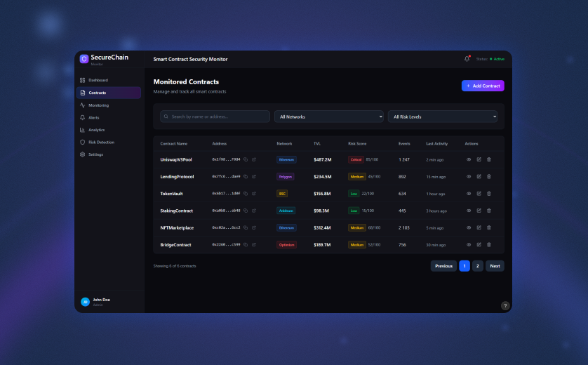
Task: Open the All Risk Levels filter
Action: pos(443,117)
